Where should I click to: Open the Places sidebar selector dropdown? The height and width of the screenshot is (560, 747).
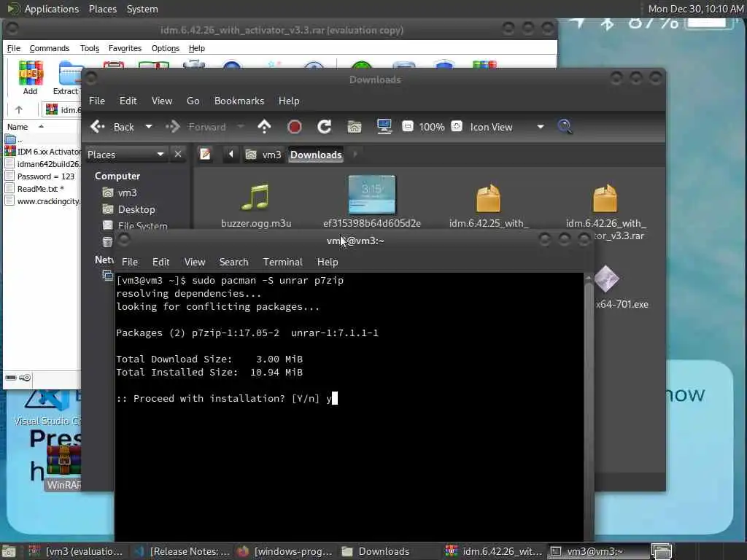click(125, 155)
